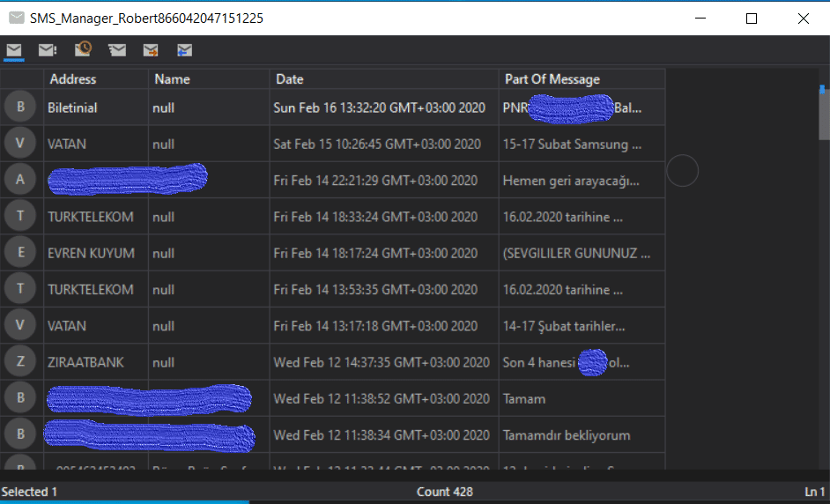830x504 pixels.
Task: Select the fast-send envelope icon with lines
Action: (x=117, y=50)
